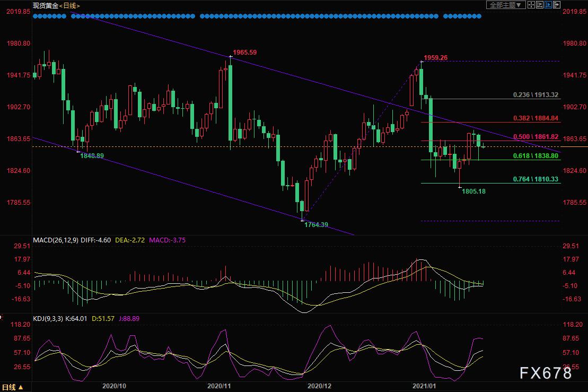Click the 1824.60 price on the right axis

pyautogui.click(x=574, y=171)
